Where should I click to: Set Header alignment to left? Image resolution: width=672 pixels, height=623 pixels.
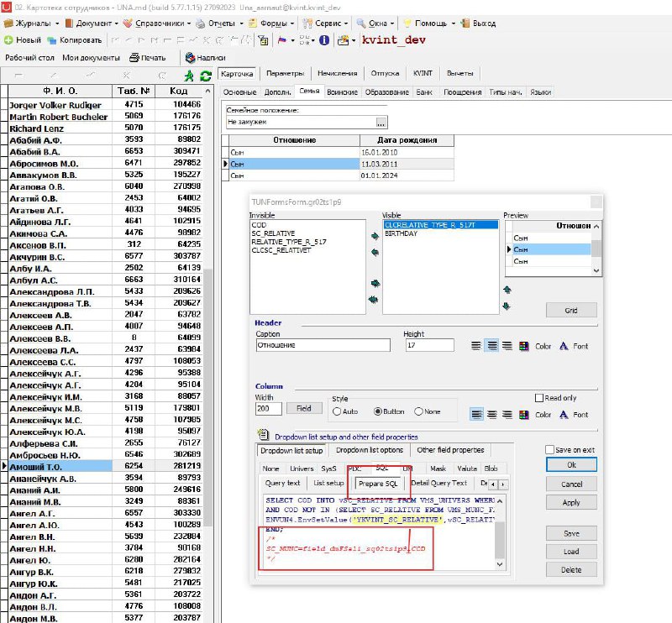[476, 346]
